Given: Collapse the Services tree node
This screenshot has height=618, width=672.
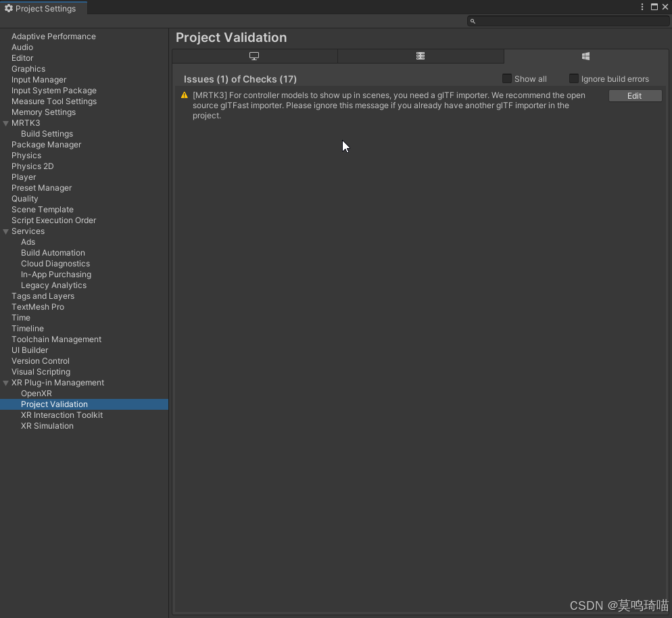Looking at the screenshot, I should [x=6, y=231].
